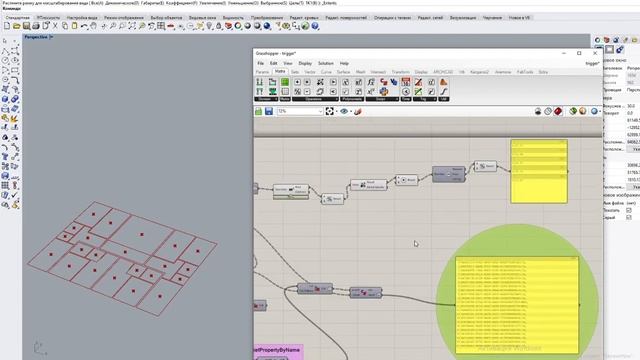Viewport: 640px width, 360px height.
Task: Select the large yellow data panel
Action: (517, 305)
